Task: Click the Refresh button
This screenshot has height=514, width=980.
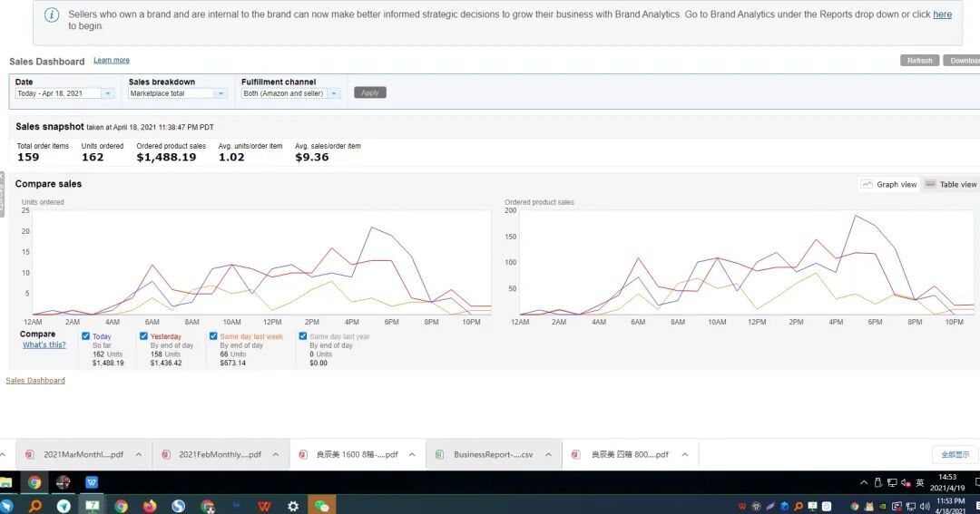Action: point(919,61)
